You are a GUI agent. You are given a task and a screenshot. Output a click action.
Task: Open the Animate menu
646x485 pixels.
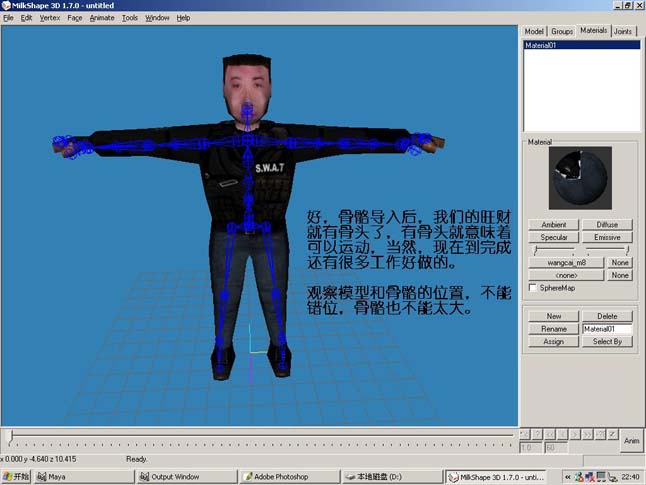pyautogui.click(x=102, y=18)
